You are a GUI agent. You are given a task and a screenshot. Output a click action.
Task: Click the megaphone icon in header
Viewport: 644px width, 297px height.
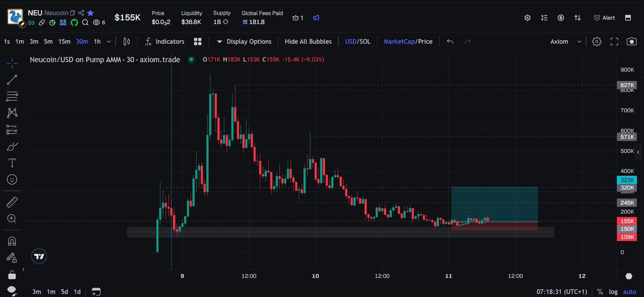[316, 18]
